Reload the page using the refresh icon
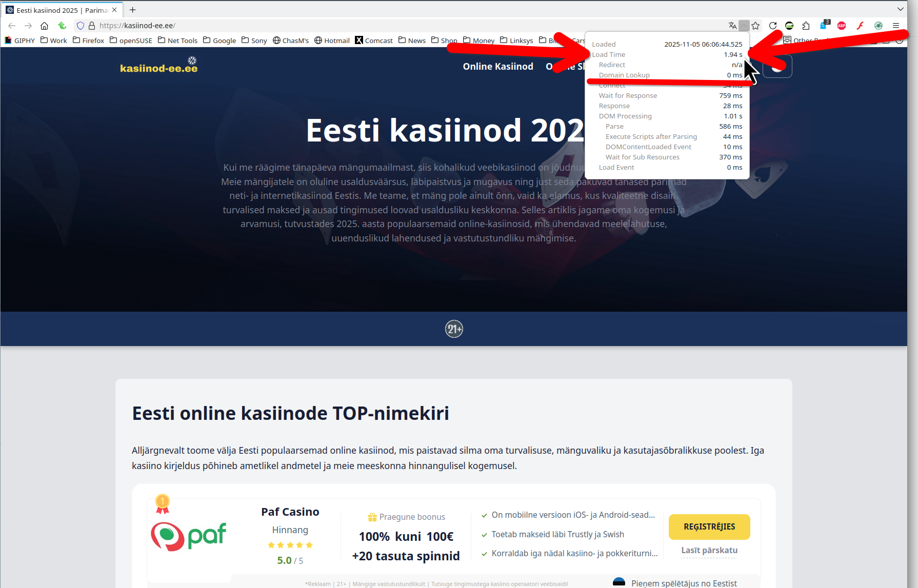This screenshot has width=918, height=588. pos(773,26)
